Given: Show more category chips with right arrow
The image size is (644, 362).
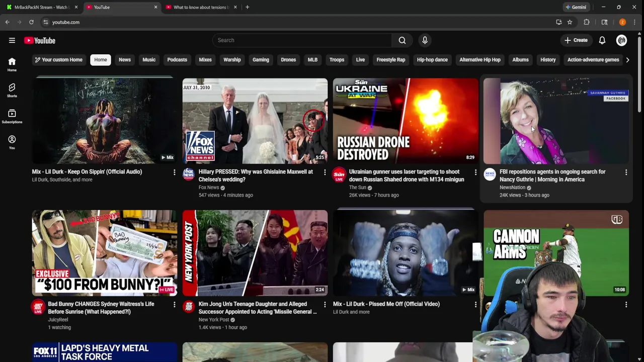Looking at the screenshot, I should (627, 60).
